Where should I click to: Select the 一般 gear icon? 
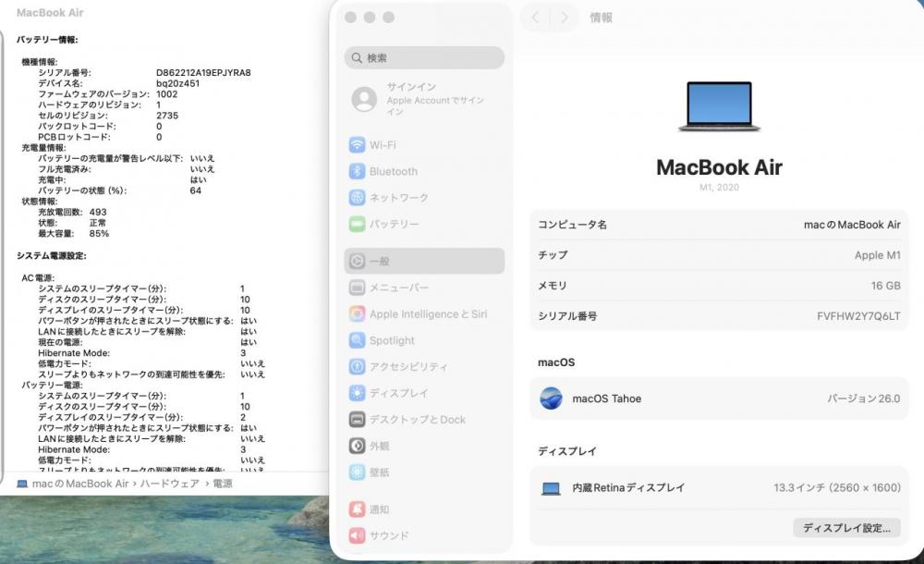tap(357, 261)
